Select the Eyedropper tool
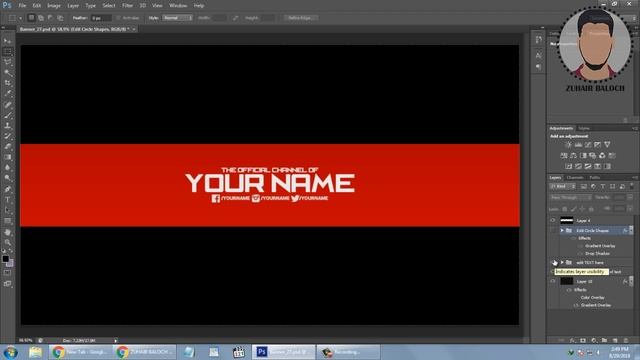 click(7, 94)
